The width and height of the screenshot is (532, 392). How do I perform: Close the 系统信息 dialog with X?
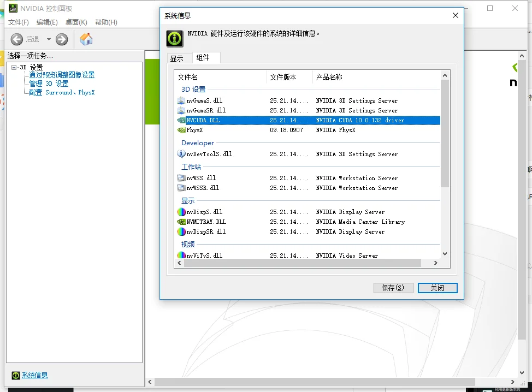456,15
